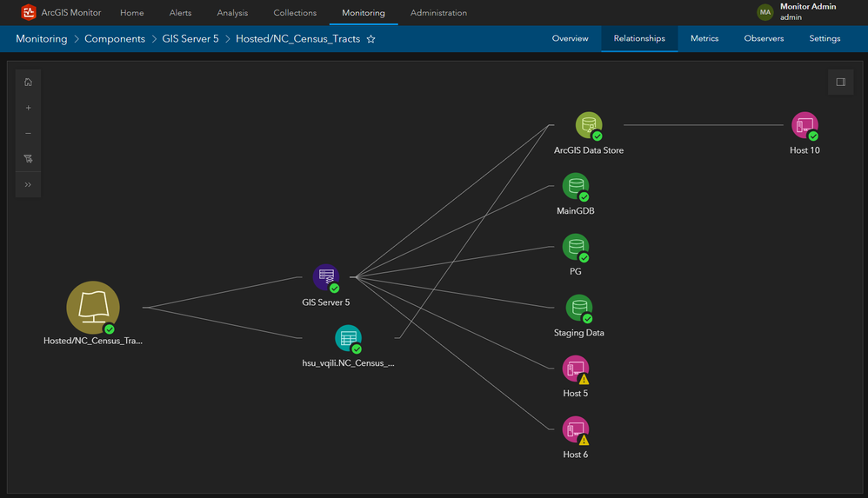Click the Host 5 warning status badge
868x498 pixels.
coord(584,380)
